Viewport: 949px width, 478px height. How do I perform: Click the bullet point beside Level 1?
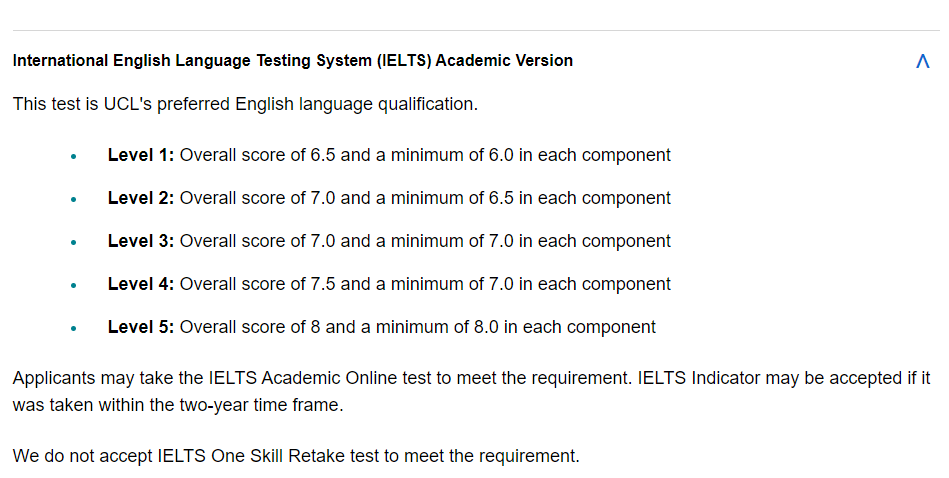(x=74, y=156)
